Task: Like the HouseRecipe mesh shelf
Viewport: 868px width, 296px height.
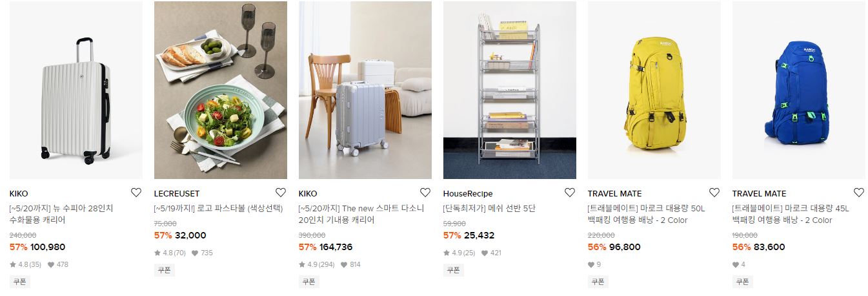Action: point(570,193)
